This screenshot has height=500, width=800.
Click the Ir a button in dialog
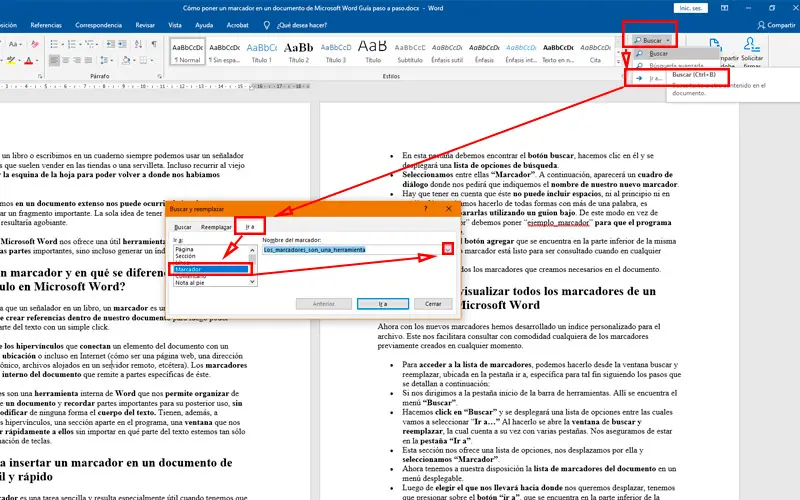tap(383, 304)
